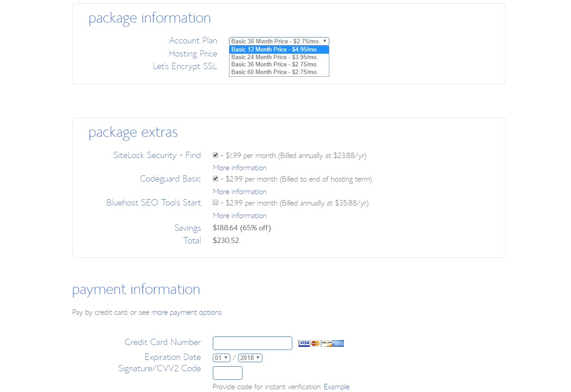The image size is (571, 392).
Task: Open More information under Codeguard Basic
Action: click(239, 191)
